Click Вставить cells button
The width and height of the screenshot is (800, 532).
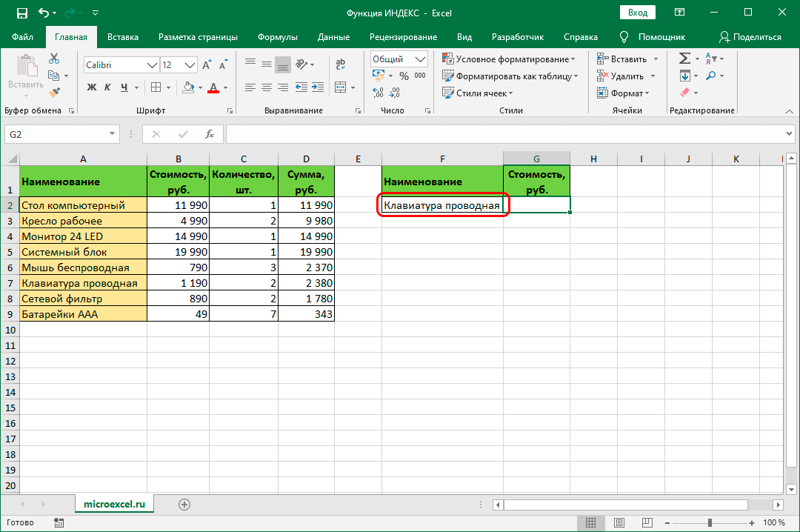tap(622, 59)
